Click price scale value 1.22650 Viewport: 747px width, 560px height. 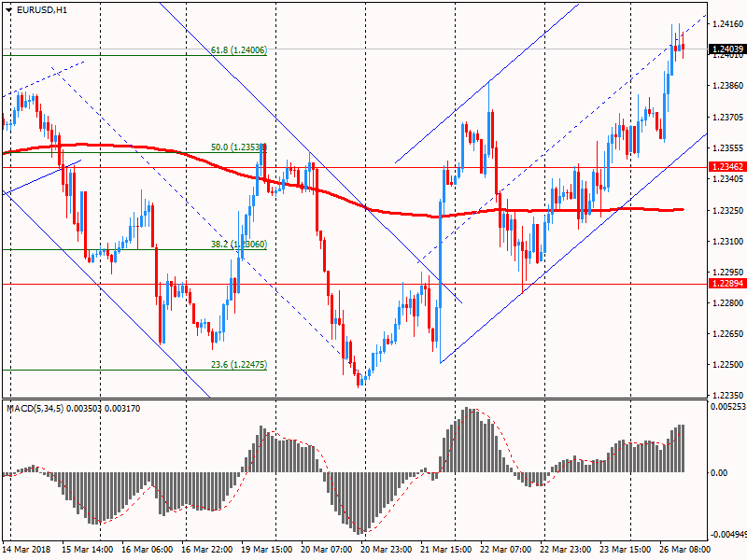(728, 334)
